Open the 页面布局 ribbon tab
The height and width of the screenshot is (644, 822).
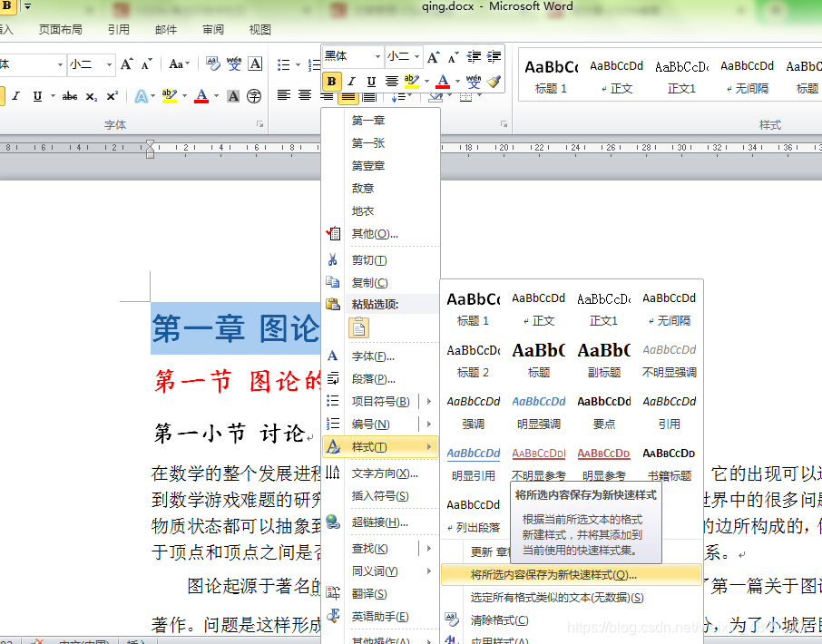click(x=60, y=30)
